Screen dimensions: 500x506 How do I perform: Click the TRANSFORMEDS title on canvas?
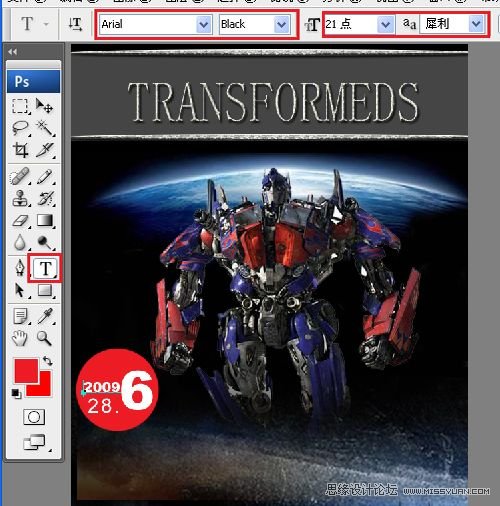(273, 102)
